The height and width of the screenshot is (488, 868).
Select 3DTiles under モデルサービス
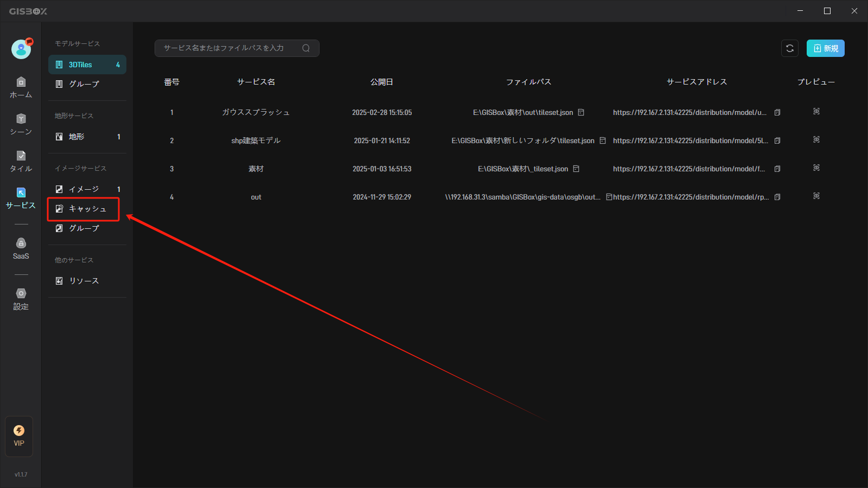click(87, 65)
